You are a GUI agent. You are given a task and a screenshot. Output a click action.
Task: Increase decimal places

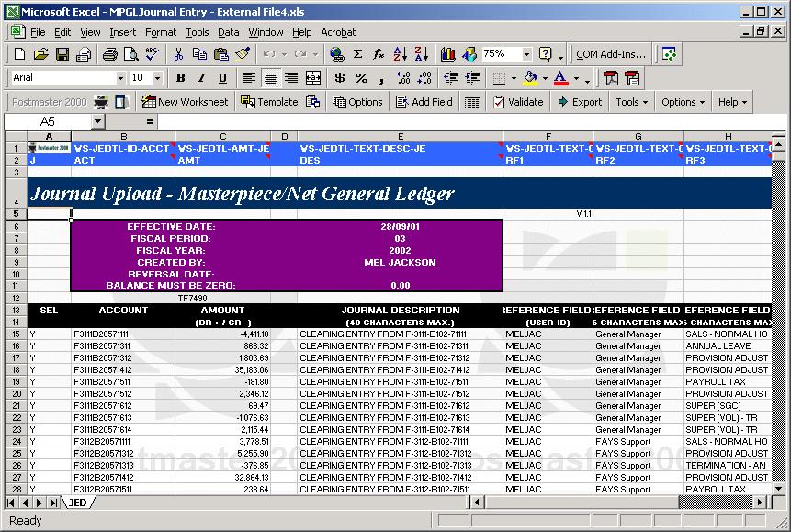tap(403, 78)
